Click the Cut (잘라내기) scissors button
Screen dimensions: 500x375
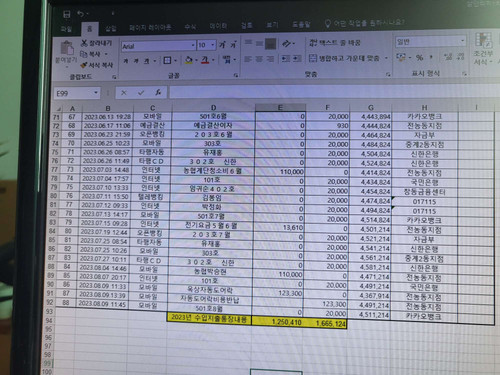[x=96, y=43]
